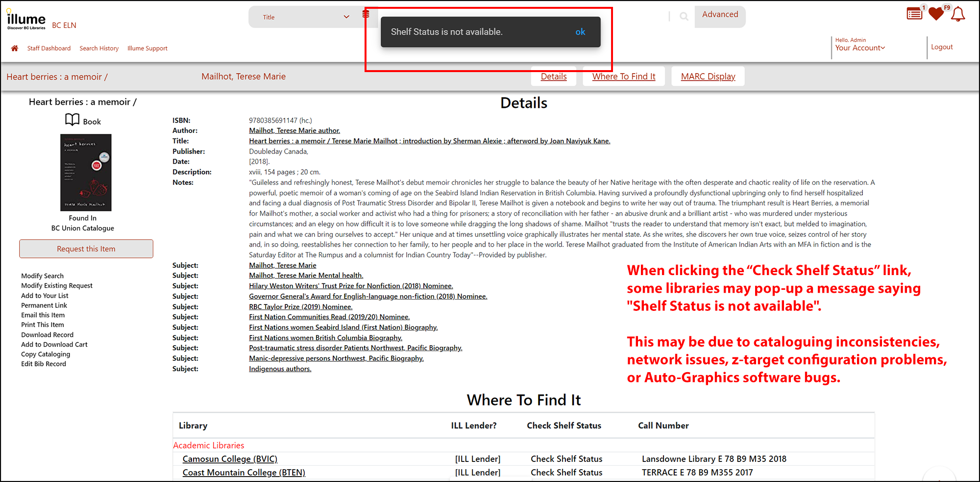Click the database stack icon beside Title
Viewport: 980px width, 482px height.
coord(366,14)
